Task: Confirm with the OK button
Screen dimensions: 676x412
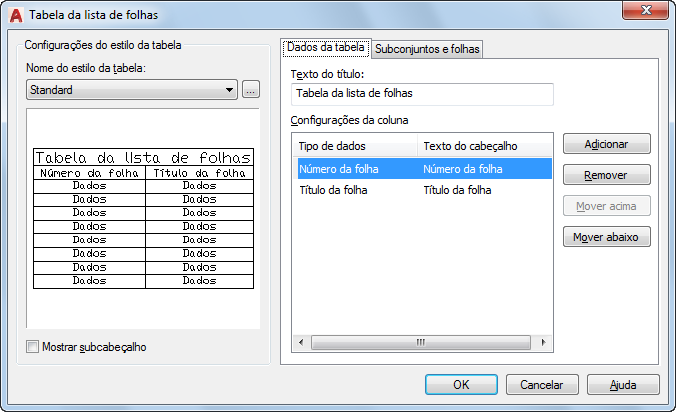Action: [461, 384]
